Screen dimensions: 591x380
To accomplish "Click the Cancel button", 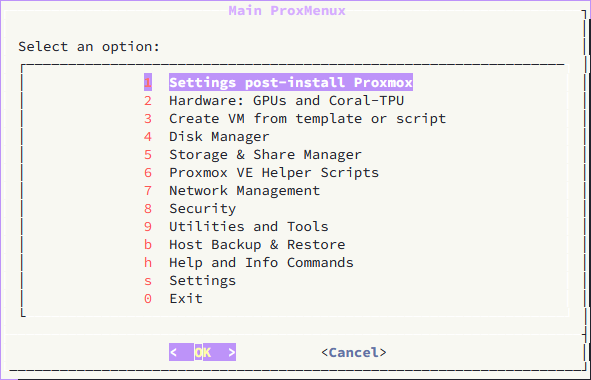I will pos(354,352).
